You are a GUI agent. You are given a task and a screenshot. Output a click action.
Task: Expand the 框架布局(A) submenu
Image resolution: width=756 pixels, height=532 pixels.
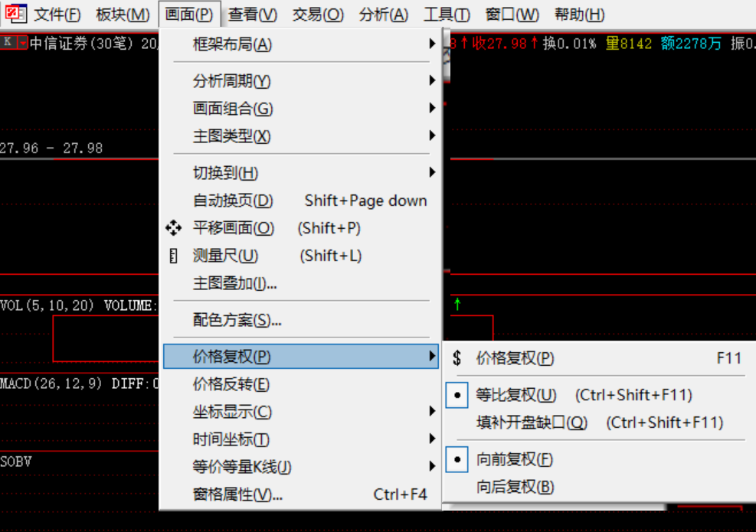click(301, 44)
